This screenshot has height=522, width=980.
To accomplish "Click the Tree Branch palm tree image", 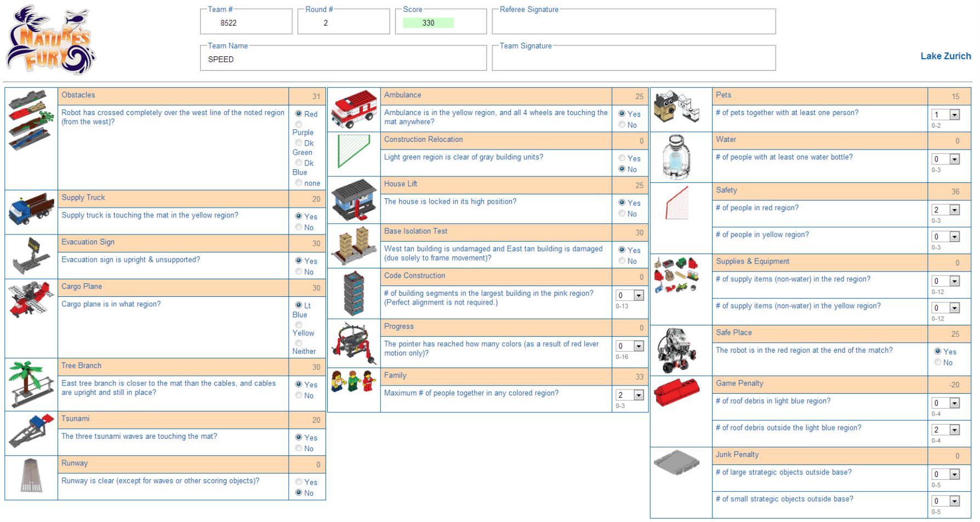I will click(x=31, y=384).
